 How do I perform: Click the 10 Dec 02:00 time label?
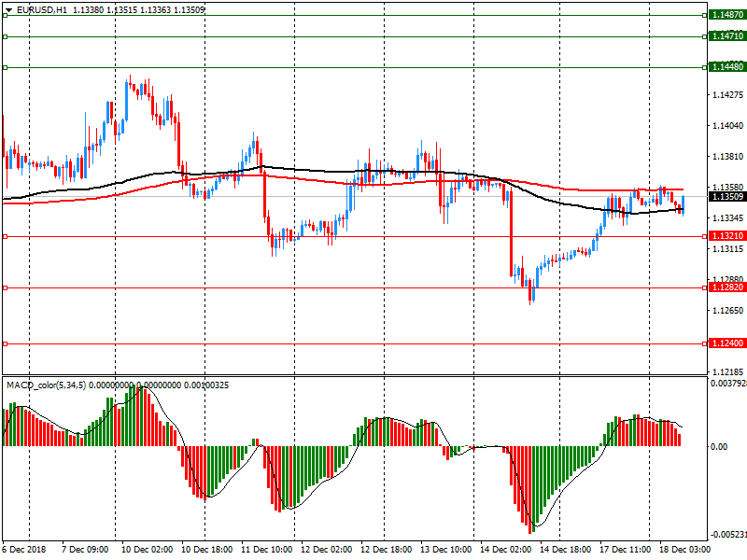[x=147, y=551]
